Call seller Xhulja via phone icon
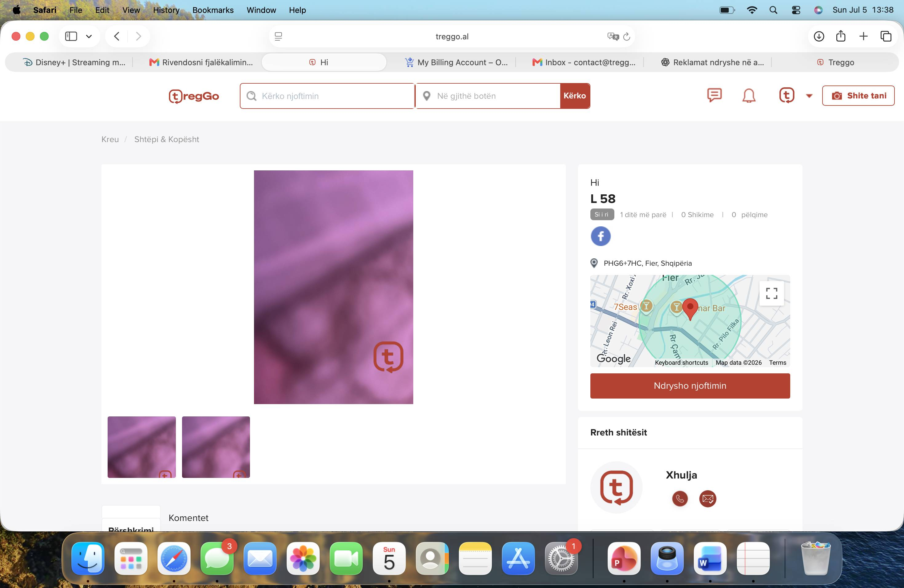The width and height of the screenshot is (904, 588). pyautogui.click(x=680, y=499)
